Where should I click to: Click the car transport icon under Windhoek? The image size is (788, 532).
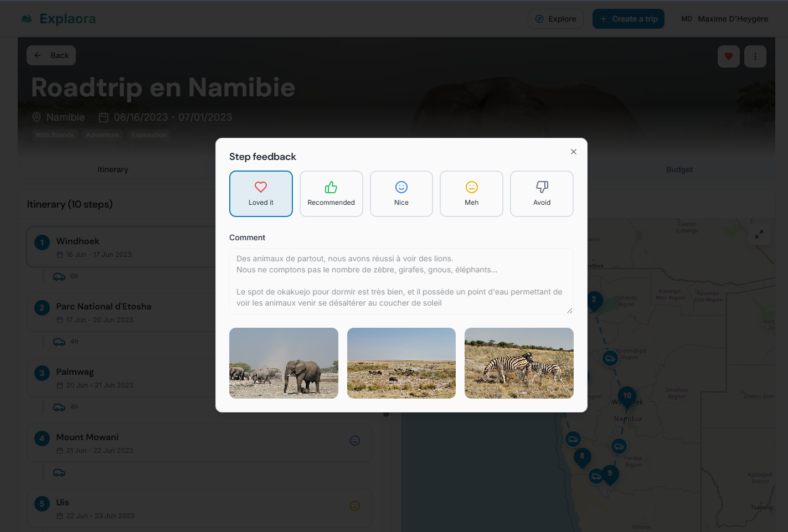pos(59,276)
